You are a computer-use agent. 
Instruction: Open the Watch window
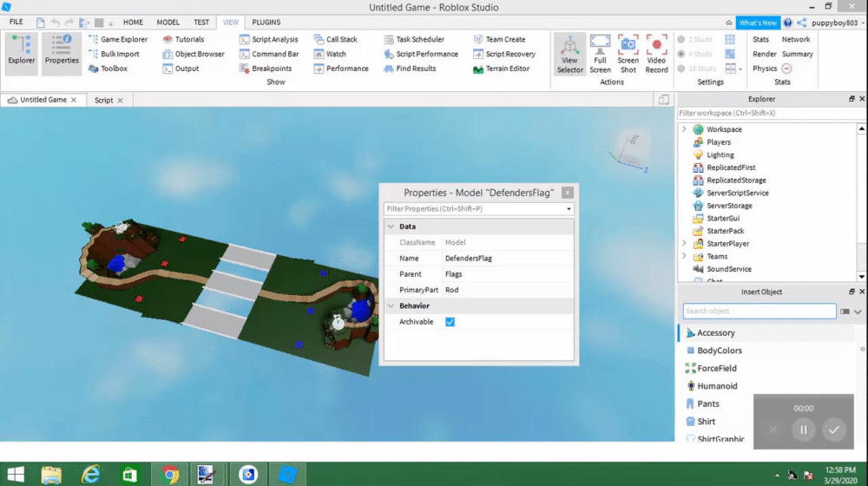click(330, 54)
